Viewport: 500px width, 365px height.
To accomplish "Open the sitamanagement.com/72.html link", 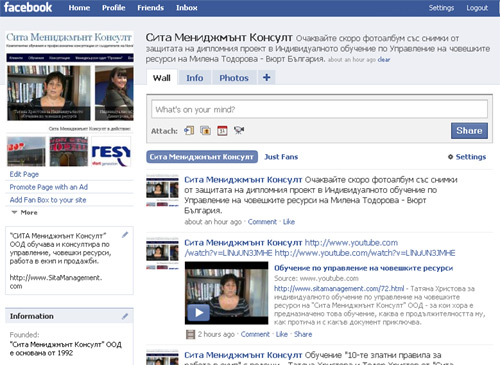I will coord(339,288).
